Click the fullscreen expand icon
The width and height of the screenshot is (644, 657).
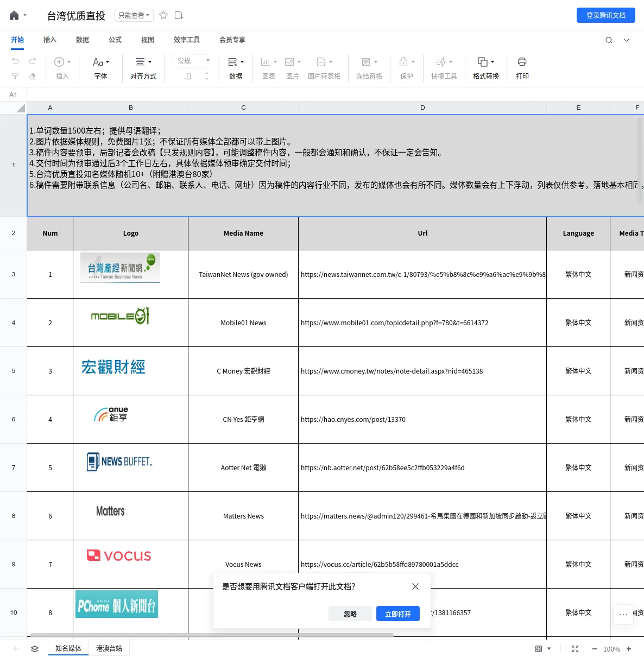click(575, 649)
